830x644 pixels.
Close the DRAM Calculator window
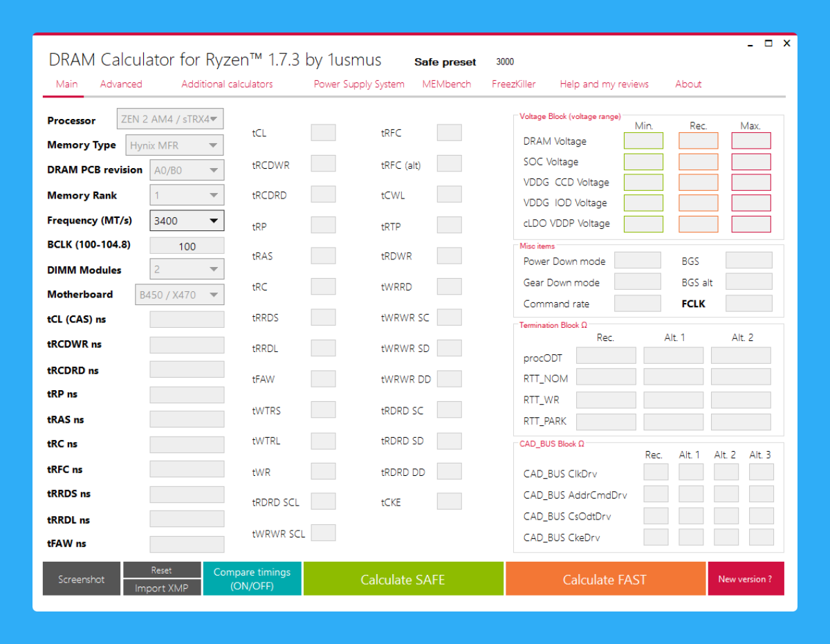coord(786,43)
